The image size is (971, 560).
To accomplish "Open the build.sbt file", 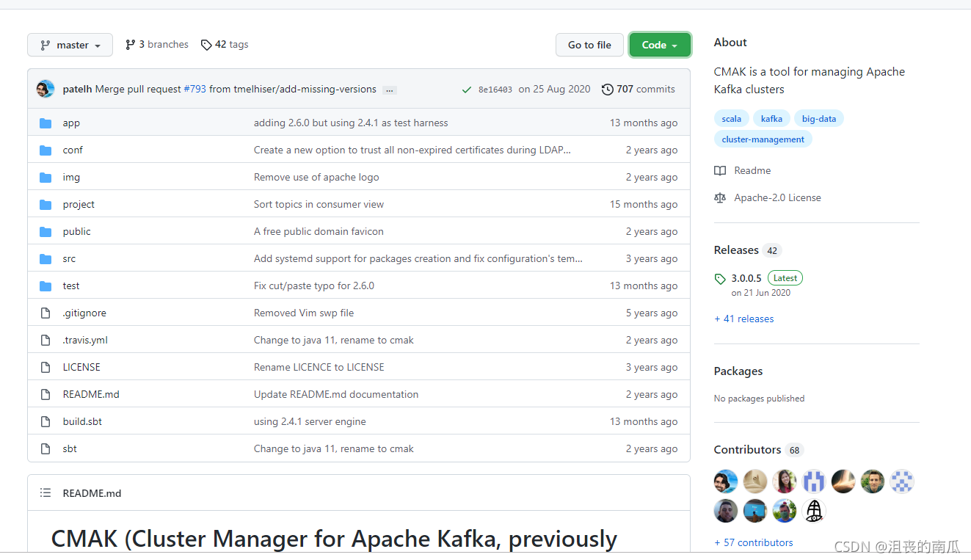I will click(x=82, y=422).
